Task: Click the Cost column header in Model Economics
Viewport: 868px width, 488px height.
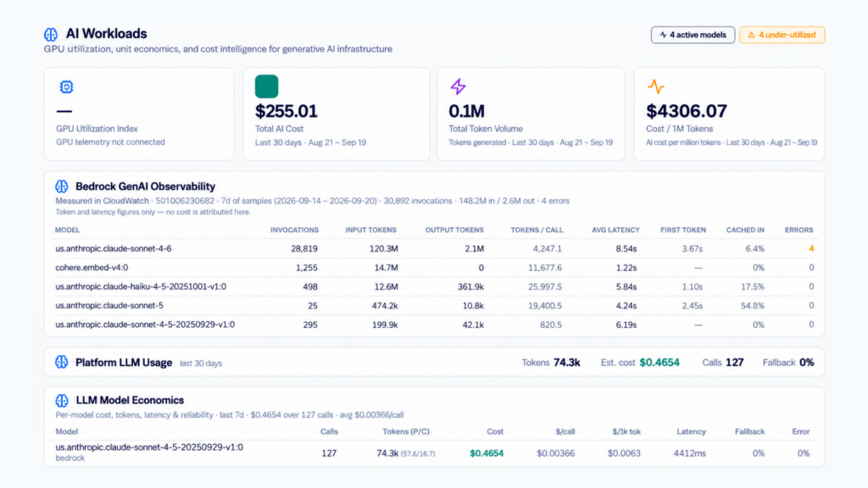Action: pos(495,431)
